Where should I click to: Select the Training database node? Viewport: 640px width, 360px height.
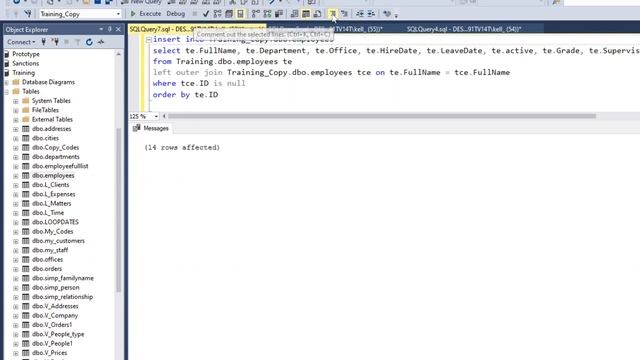pyautogui.click(x=23, y=73)
